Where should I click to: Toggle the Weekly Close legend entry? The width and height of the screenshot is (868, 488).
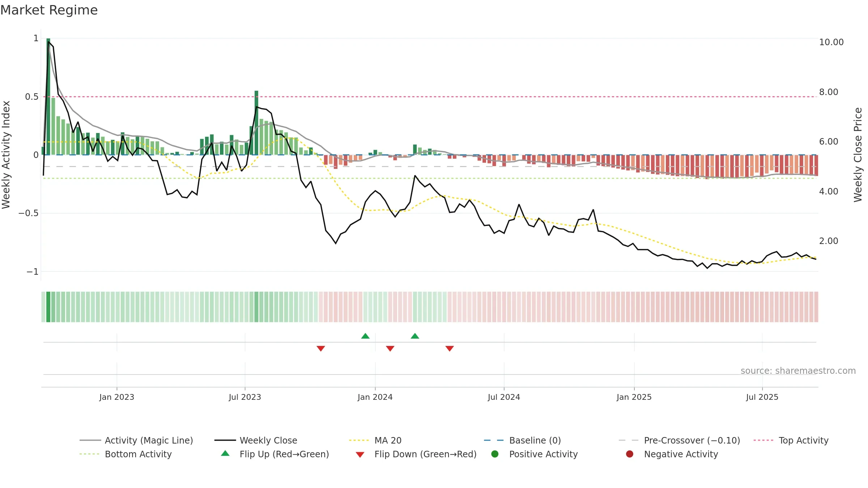pyautogui.click(x=256, y=440)
